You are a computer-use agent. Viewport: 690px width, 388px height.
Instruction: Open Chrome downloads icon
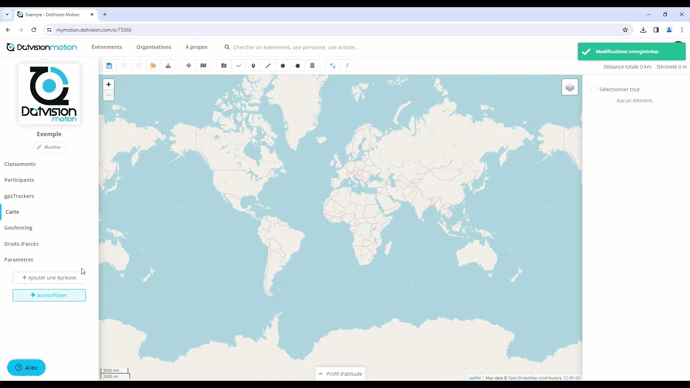643,30
